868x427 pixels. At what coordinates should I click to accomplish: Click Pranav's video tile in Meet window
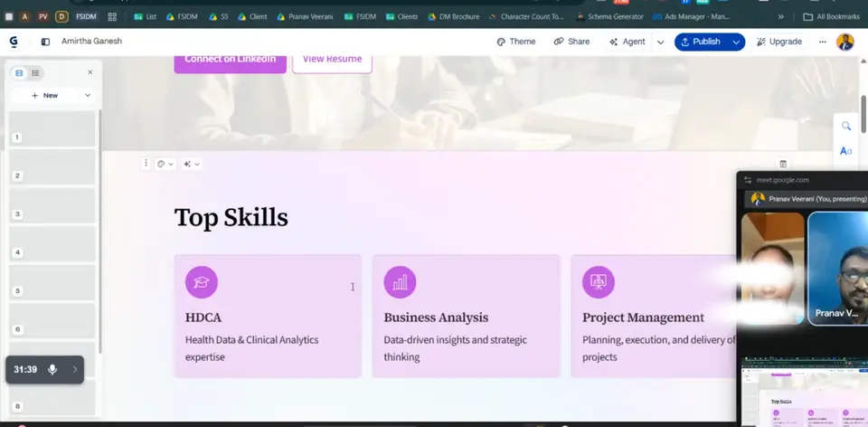pos(837,268)
